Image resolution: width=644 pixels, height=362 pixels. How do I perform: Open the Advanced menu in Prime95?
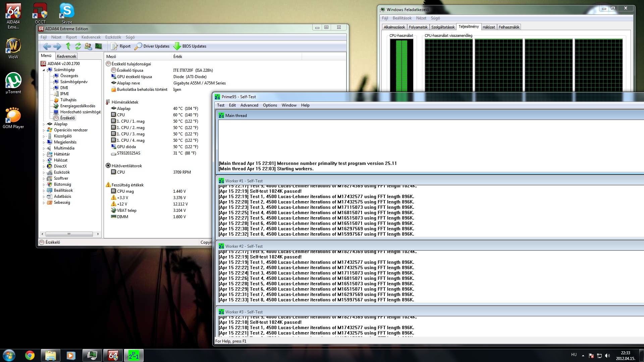[249, 105]
